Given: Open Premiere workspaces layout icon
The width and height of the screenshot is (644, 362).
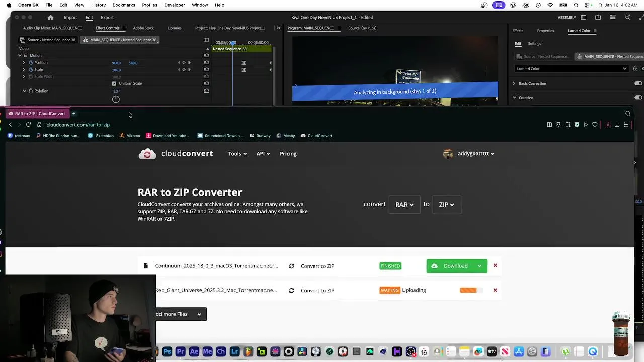Looking at the screenshot, I should [x=584, y=17].
